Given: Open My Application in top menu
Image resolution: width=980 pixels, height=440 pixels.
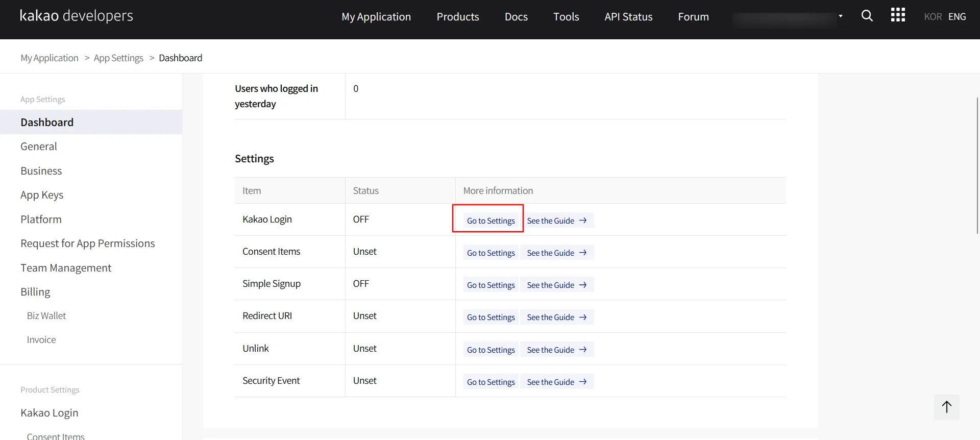Looking at the screenshot, I should (x=376, y=17).
